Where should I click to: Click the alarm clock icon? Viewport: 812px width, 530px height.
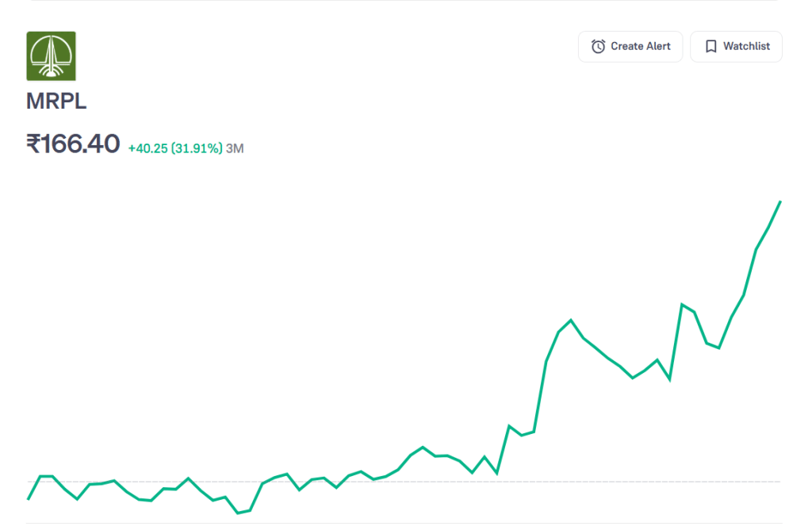point(598,47)
